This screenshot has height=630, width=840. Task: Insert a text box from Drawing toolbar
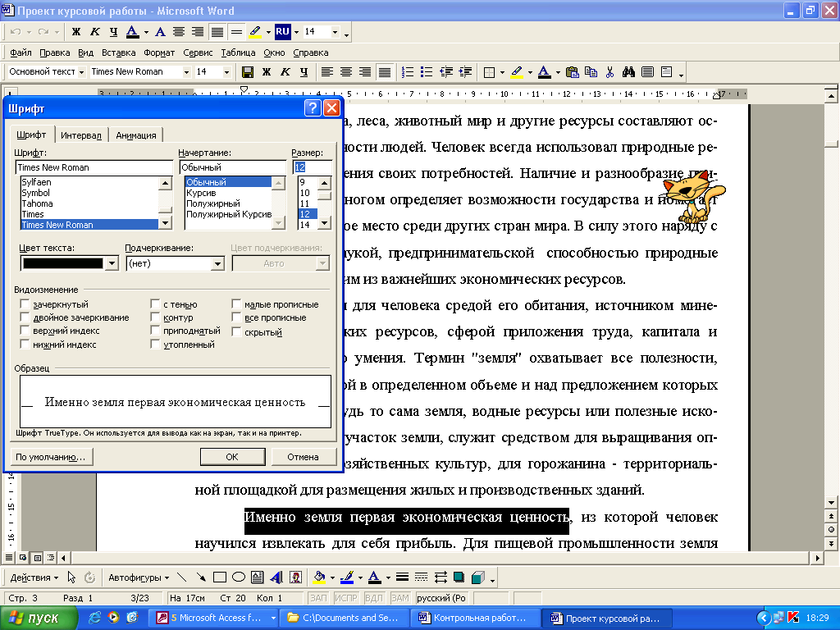tap(257, 577)
